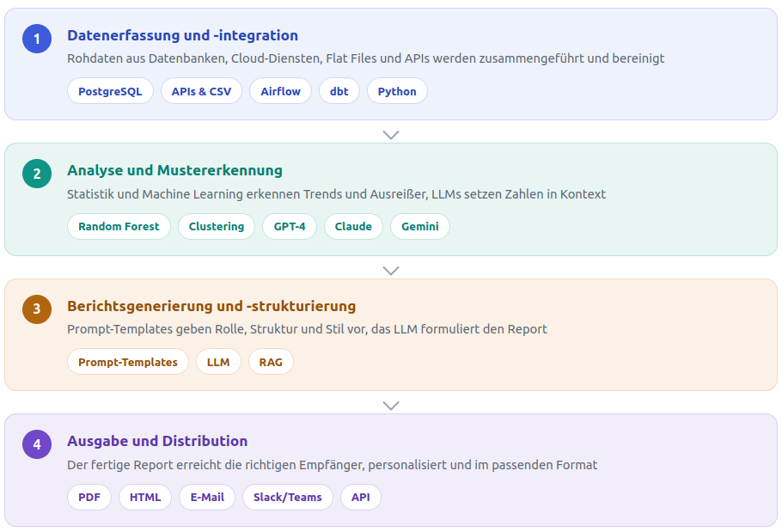The image size is (782, 532).
Task: Click the E-Mail tag
Action: (207, 497)
